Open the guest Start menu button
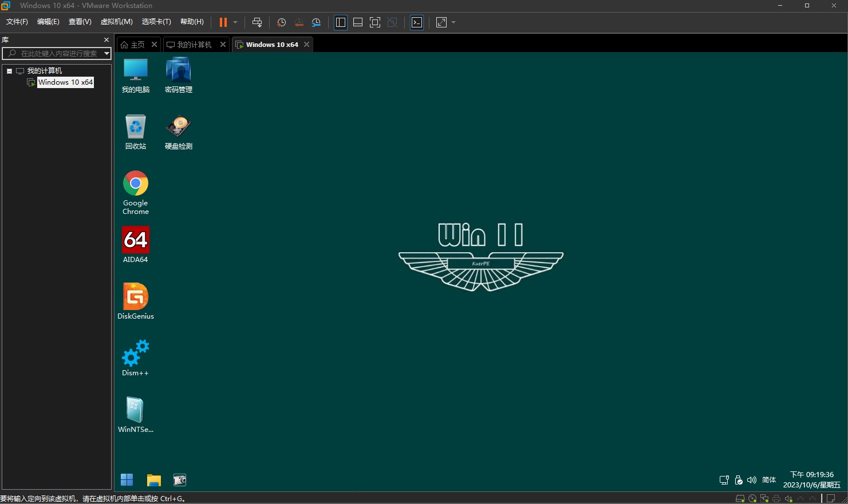Image resolution: width=848 pixels, height=504 pixels. pyautogui.click(x=127, y=479)
